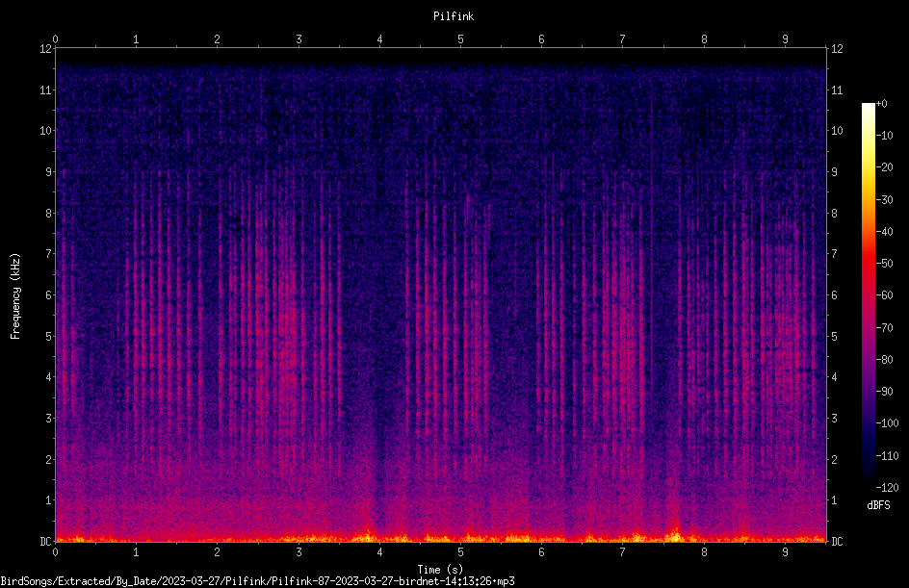Click the -120 level on color scale
This screenshot has width=909, height=588.
point(887,487)
